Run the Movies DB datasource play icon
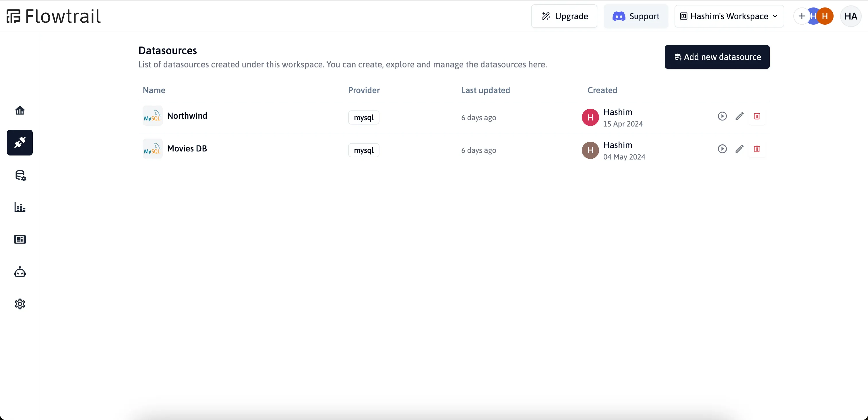This screenshot has width=868, height=420. click(722, 149)
